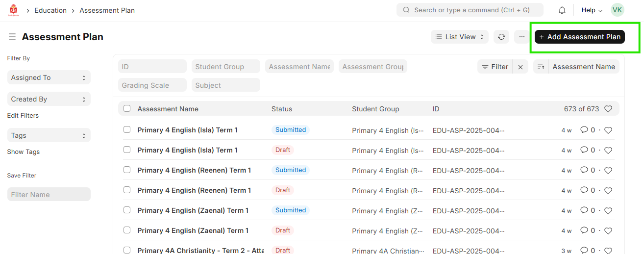Open the notifications bell

(x=562, y=10)
